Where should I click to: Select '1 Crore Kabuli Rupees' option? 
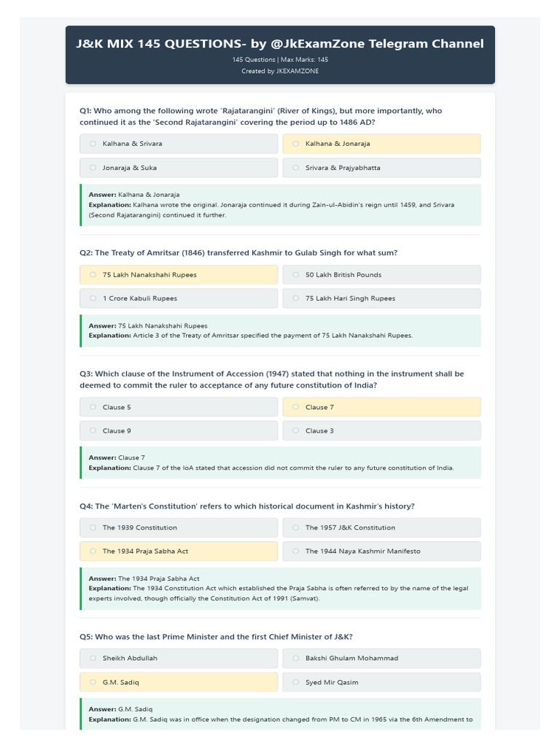[x=179, y=298]
